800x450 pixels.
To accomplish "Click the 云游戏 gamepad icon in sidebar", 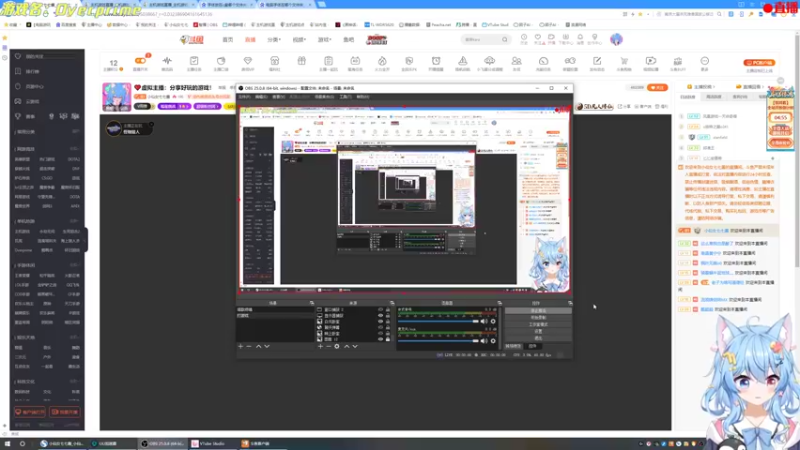I will 18,101.
